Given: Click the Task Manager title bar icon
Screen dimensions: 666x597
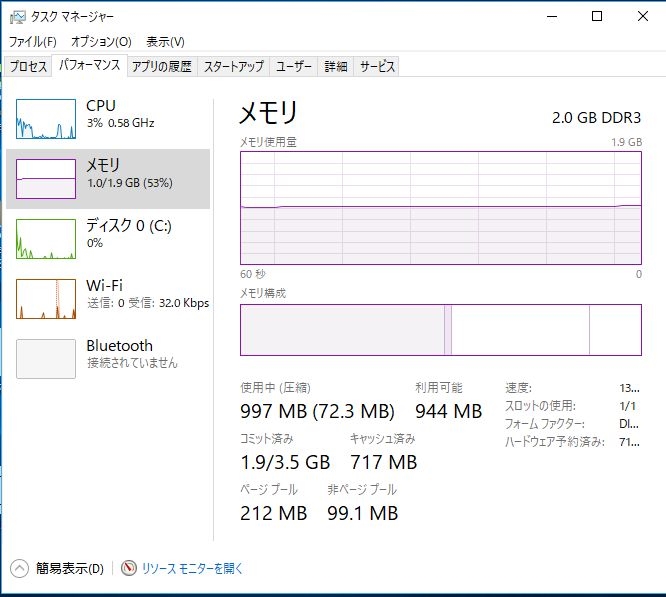Looking at the screenshot, I should [x=17, y=17].
